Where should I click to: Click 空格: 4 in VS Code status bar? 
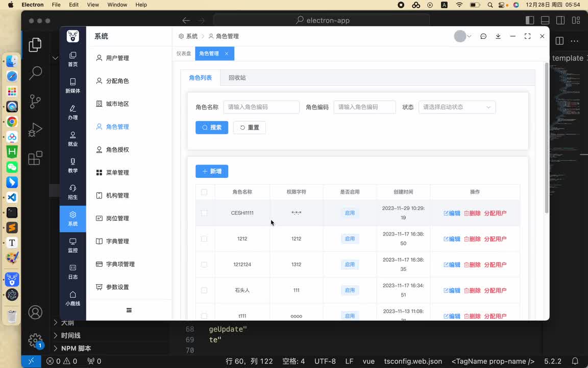point(293,361)
